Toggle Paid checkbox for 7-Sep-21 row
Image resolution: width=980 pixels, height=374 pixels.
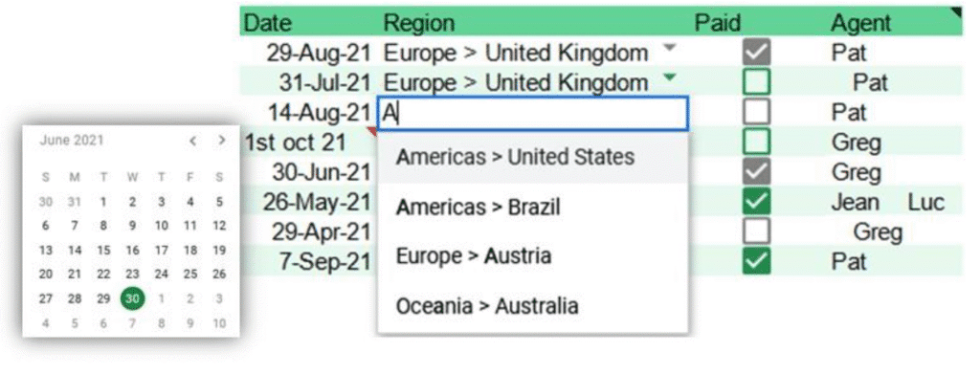(756, 262)
